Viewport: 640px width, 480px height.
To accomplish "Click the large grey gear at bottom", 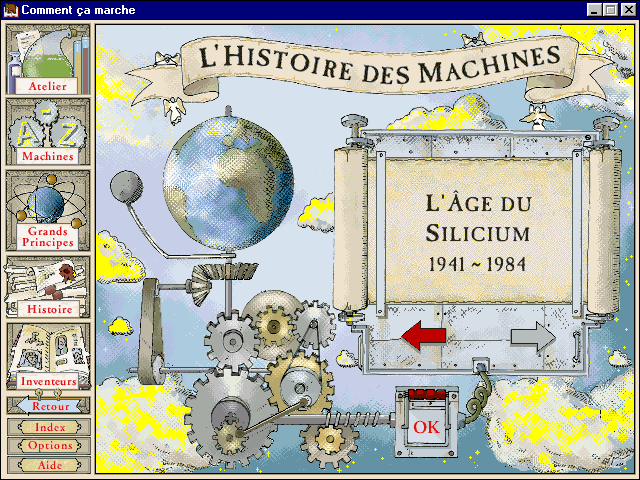I will tap(229, 416).
